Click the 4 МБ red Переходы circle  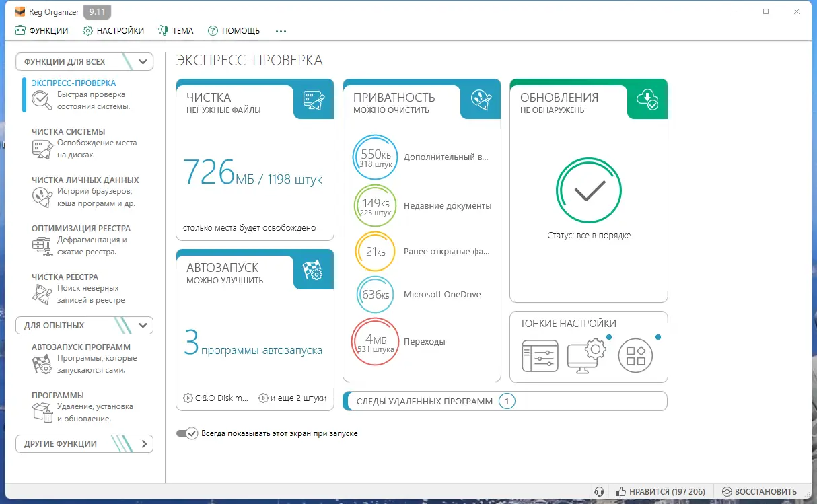[376, 342]
